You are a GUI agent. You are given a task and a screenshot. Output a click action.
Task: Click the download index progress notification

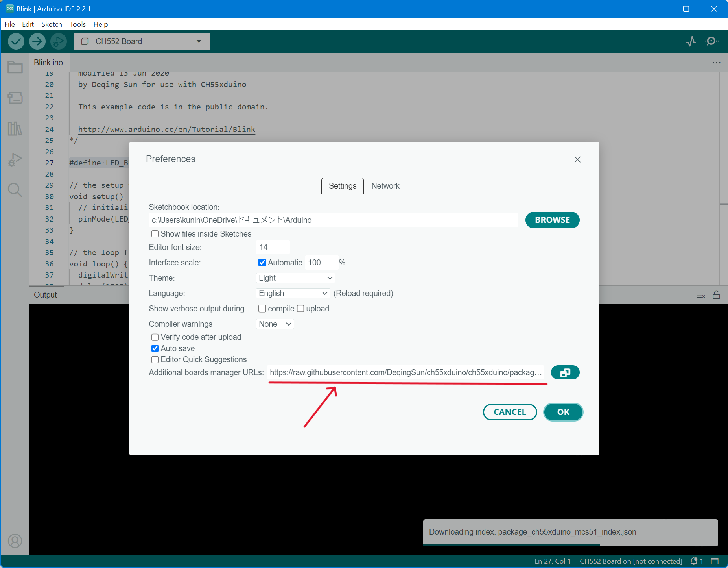(570, 532)
